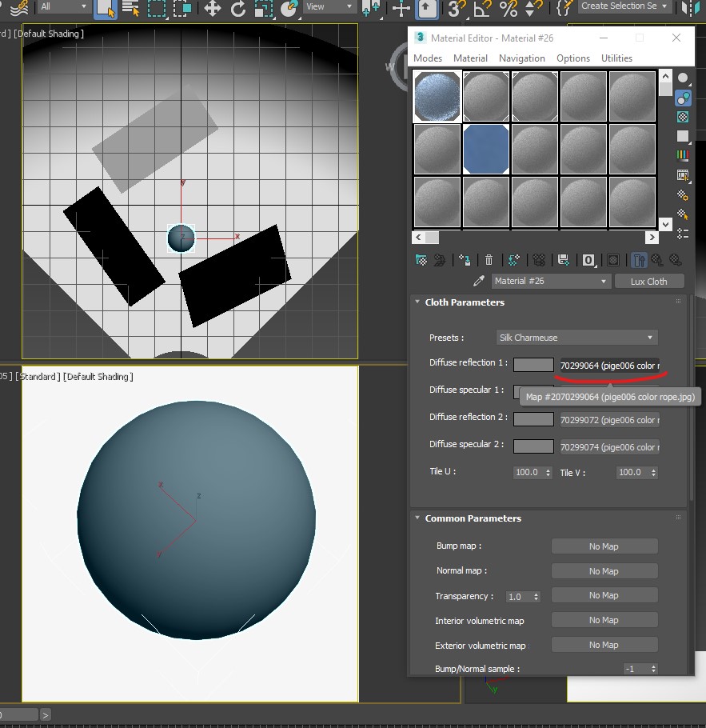The height and width of the screenshot is (728, 706).
Task: Click Get Material icon in Material Editor
Action: [x=421, y=260]
